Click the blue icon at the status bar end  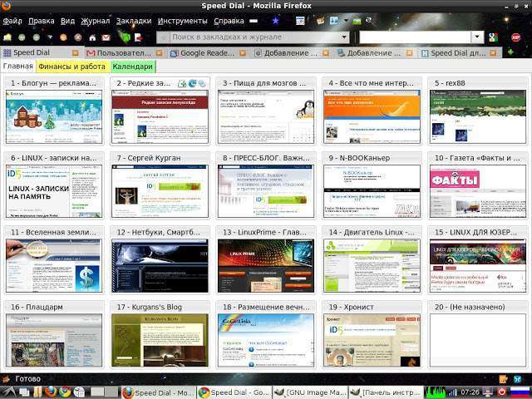518,379
